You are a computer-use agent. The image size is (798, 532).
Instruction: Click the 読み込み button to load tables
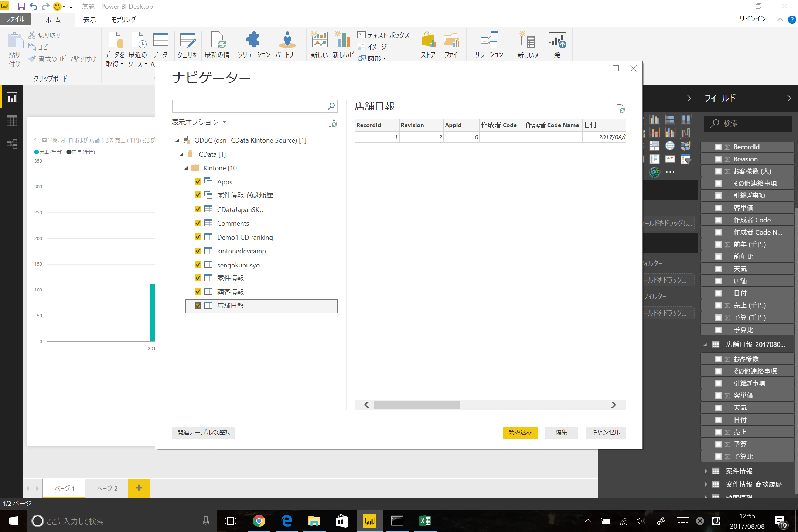520,432
